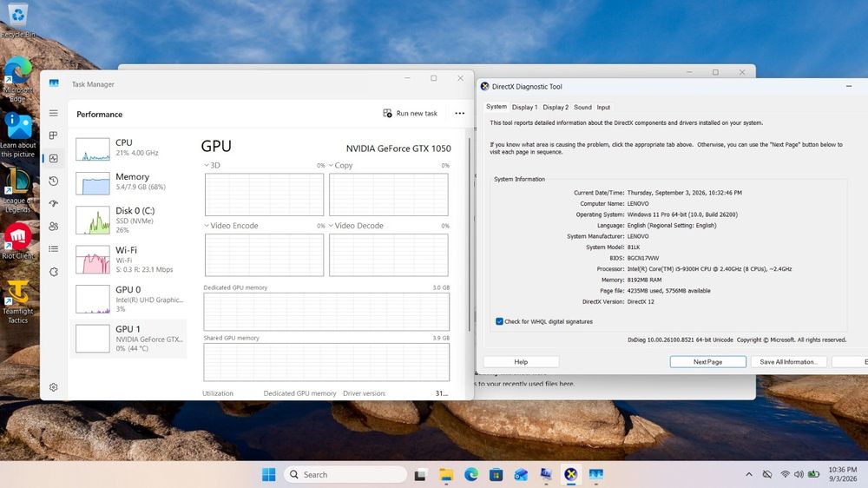Show hidden icons tray chevron
The height and width of the screenshot is (488, 868).
(x=749, y=475)
